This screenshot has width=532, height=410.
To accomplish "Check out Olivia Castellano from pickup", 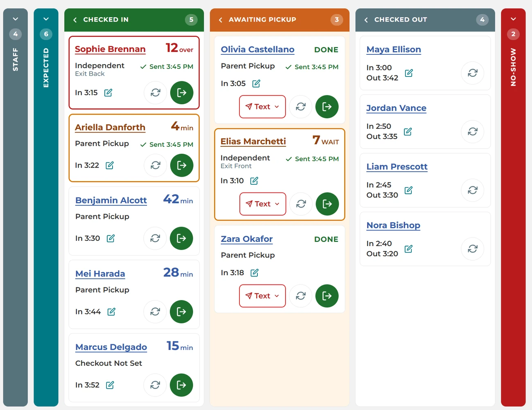I will pos(327,107).
